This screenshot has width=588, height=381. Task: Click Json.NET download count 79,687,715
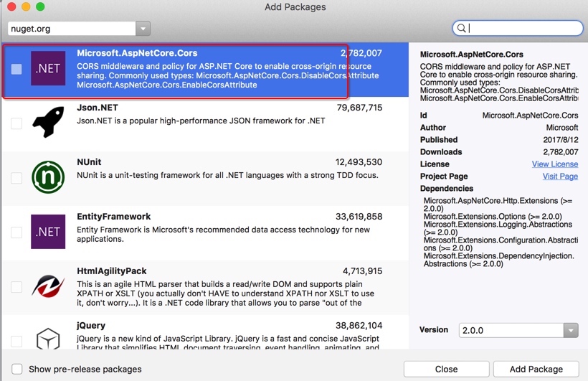click(359, 108)
